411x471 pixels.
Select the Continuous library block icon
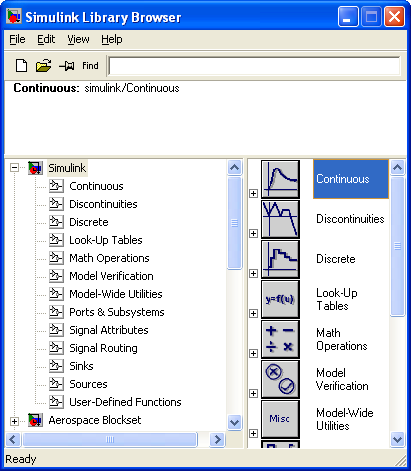point(280,179)
